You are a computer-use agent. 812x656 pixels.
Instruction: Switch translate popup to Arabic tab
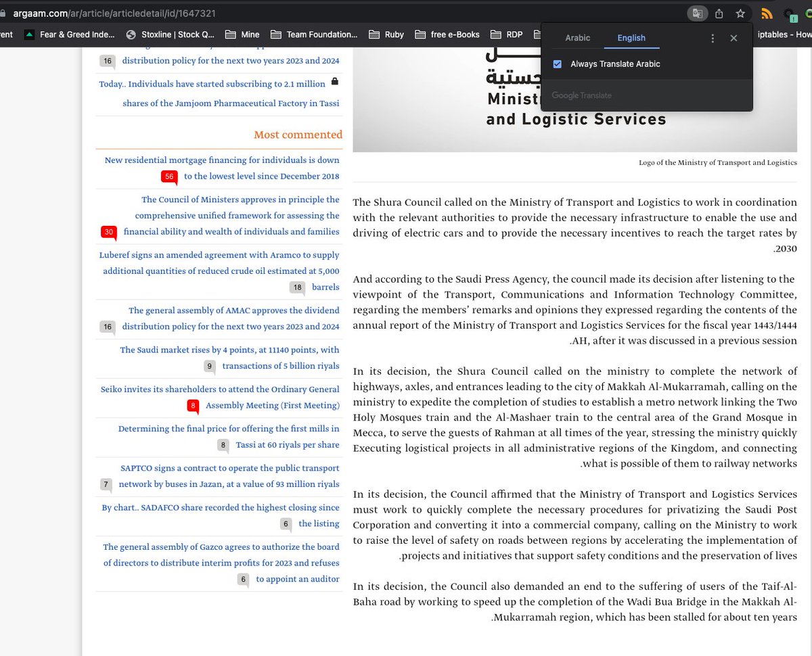click(x=578, y=38)
